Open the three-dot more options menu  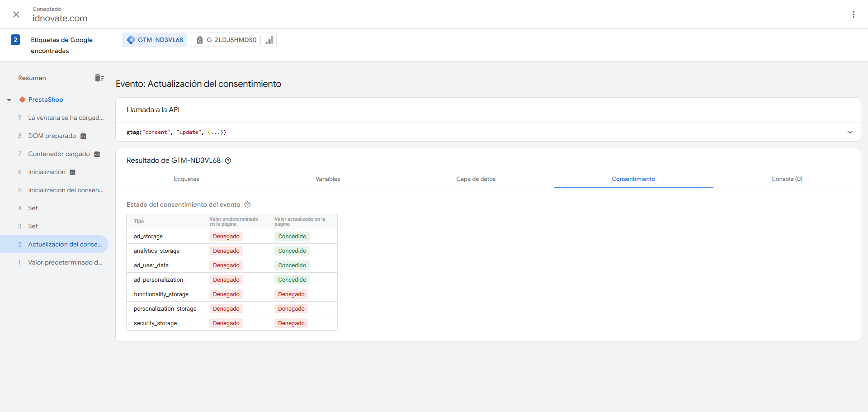[853, 14]
